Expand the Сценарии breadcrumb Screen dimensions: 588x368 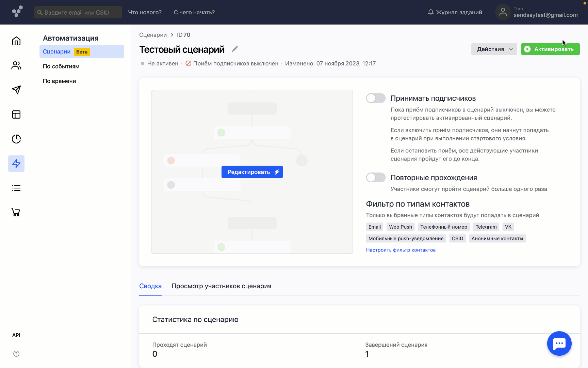click(153, 35)
